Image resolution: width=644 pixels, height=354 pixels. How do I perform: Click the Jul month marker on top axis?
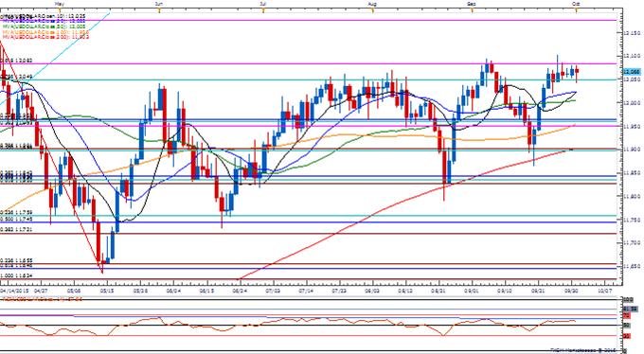[x=263, y=3]
